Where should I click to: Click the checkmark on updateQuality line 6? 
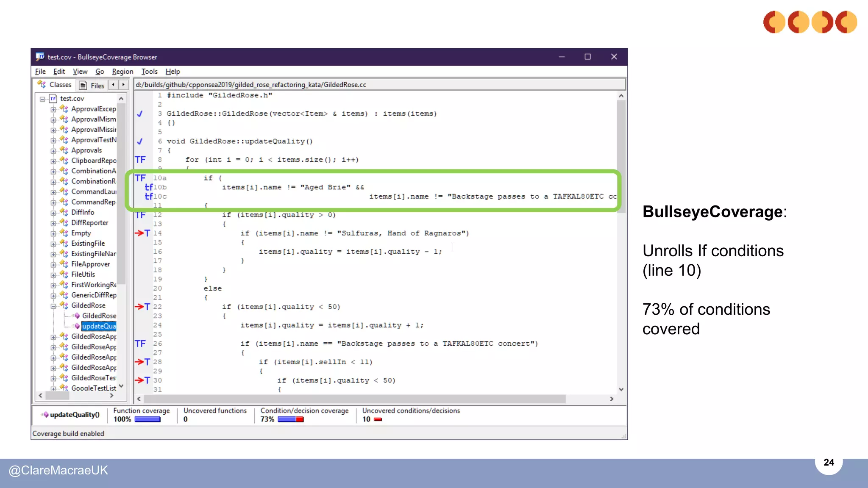(140, 141)
